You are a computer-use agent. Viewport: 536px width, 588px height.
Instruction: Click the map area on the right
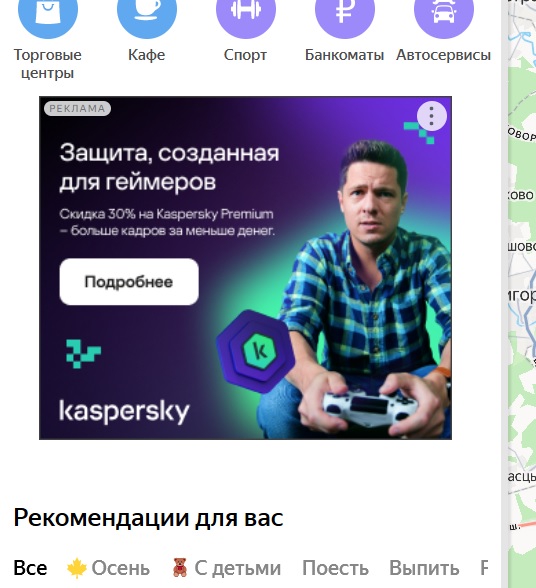coord(522,294)
